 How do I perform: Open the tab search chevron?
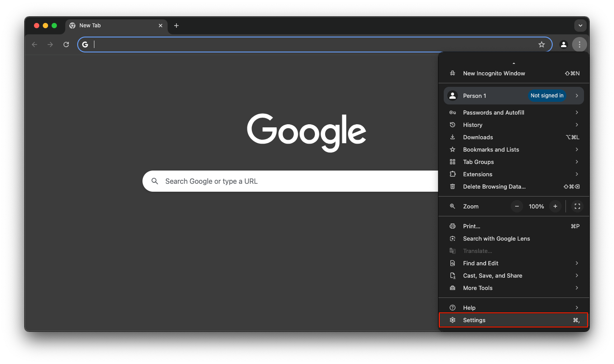(x=580, y=25)
